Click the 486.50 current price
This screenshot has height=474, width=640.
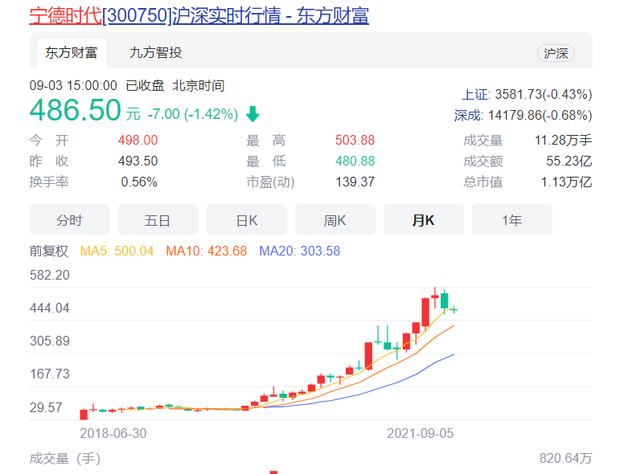[75, 109]
